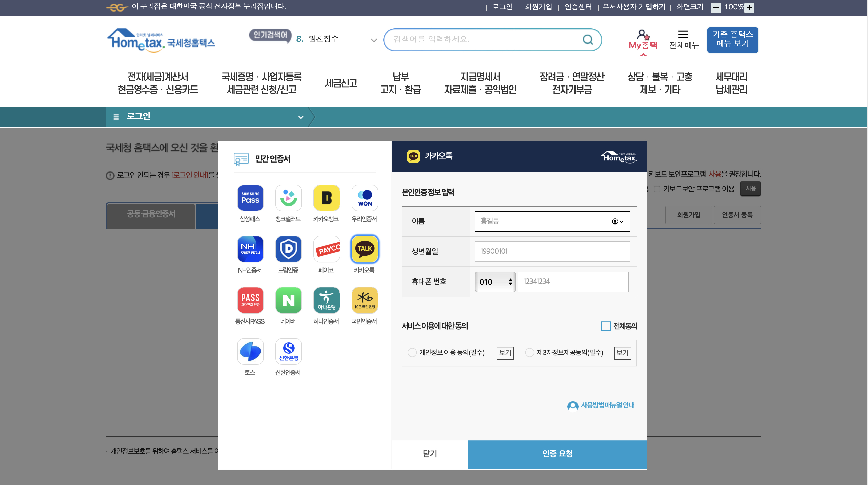Choose the 드림인증 shield icon
Screen dimensions: 868x485
pos(288,249)
